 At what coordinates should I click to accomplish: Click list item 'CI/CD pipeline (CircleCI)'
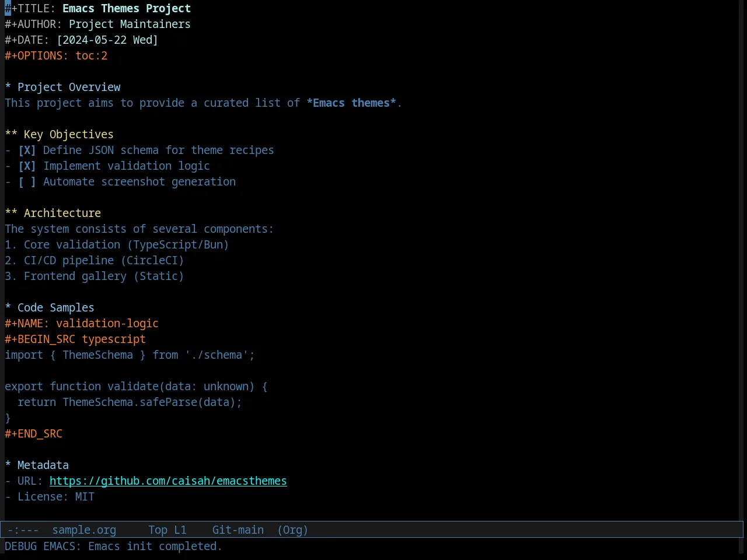[x=104, y=261]
